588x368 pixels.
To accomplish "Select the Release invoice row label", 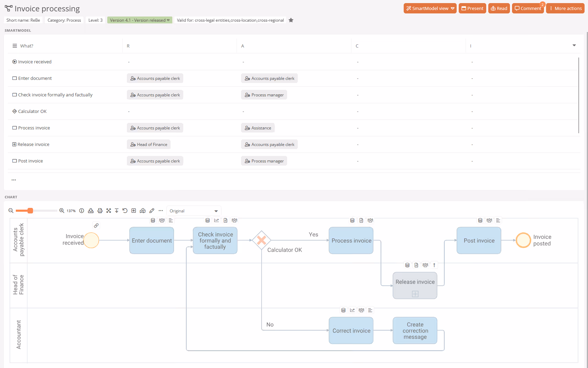I will pyautogui.click(x=33, y=145).
